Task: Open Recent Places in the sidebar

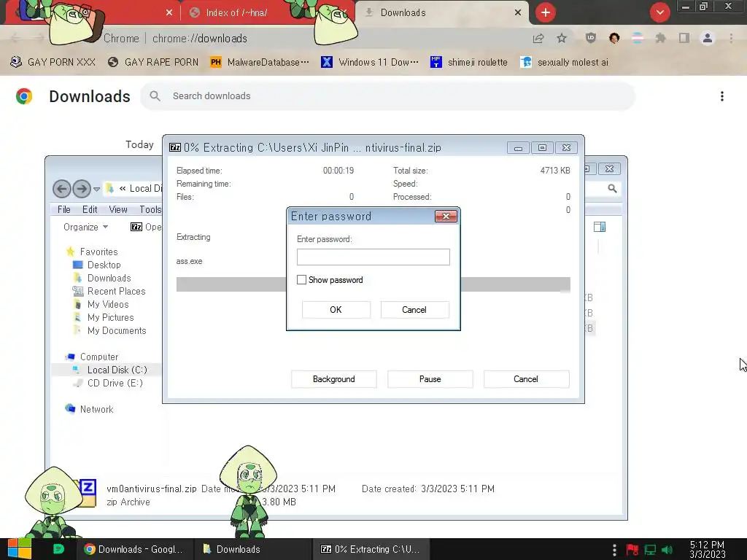Action: point(116,291)
